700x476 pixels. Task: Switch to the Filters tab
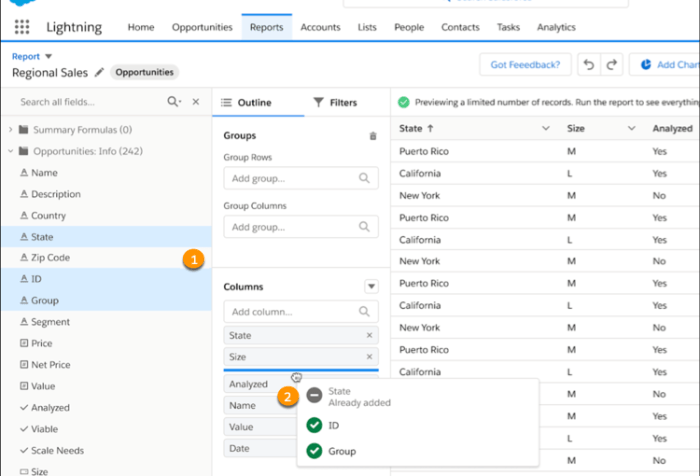point(334,102)
